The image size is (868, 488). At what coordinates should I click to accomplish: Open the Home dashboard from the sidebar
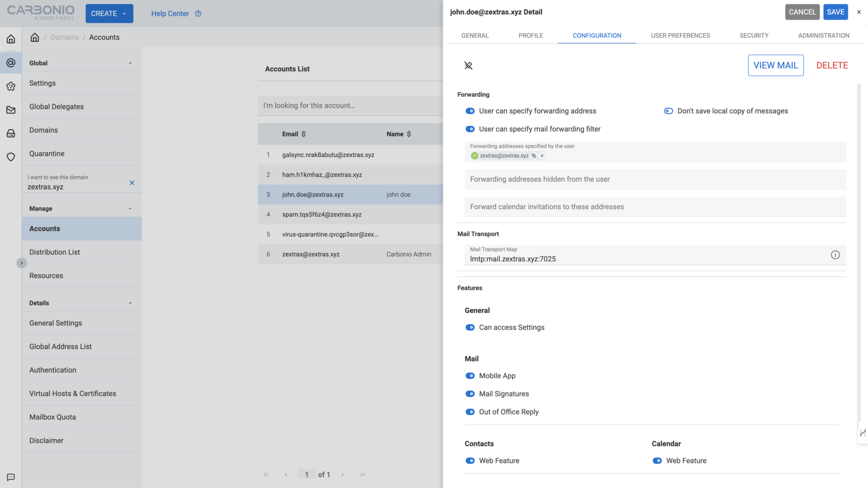[11, 39]
